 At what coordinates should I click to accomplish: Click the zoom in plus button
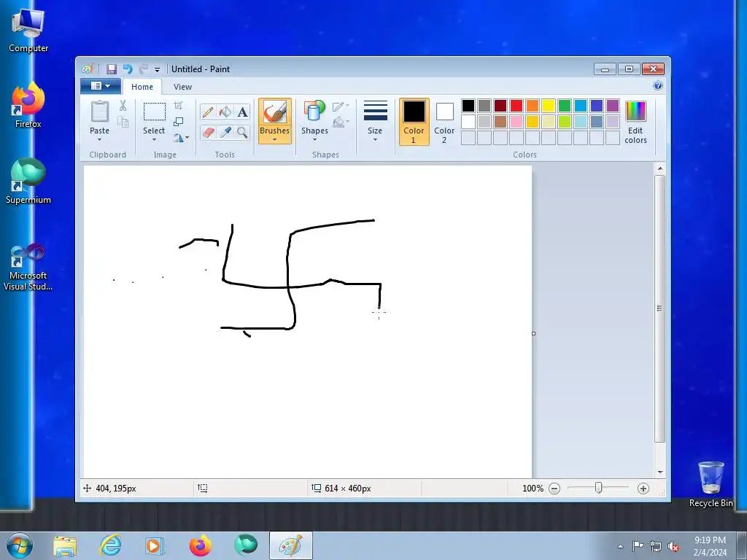pyautogui.click(x=643, y=488)
